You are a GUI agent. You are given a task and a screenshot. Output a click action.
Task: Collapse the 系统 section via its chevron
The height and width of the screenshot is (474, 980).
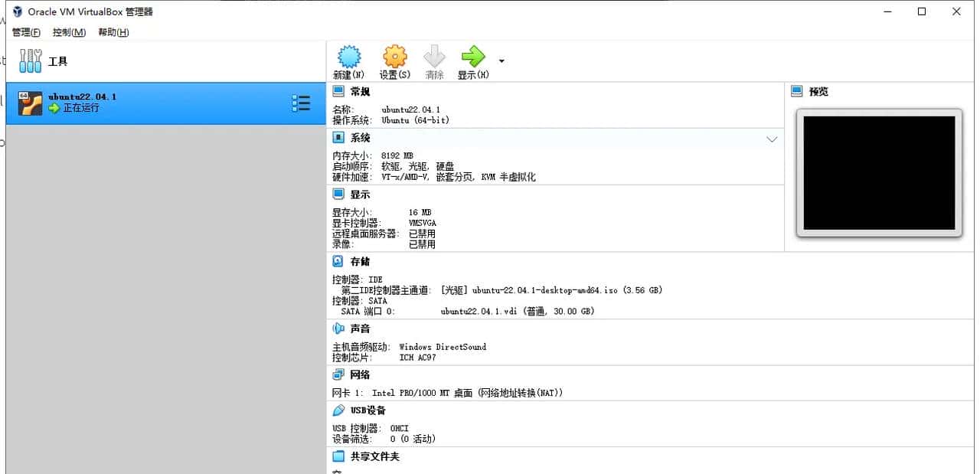(773, 139)
